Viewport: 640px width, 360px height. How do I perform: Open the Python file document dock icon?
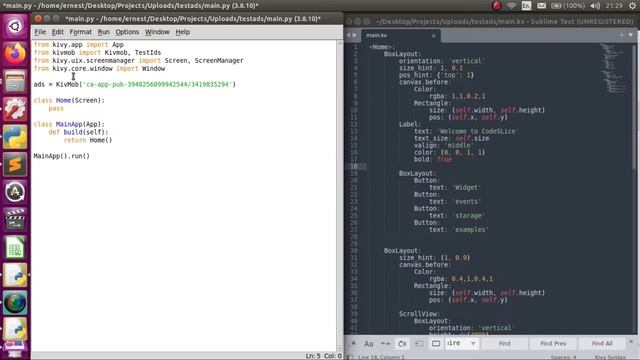click(x=15, y=275)
